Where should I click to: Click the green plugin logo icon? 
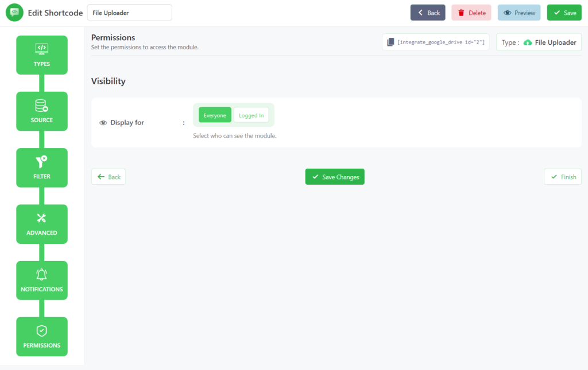tap(14, 13)
